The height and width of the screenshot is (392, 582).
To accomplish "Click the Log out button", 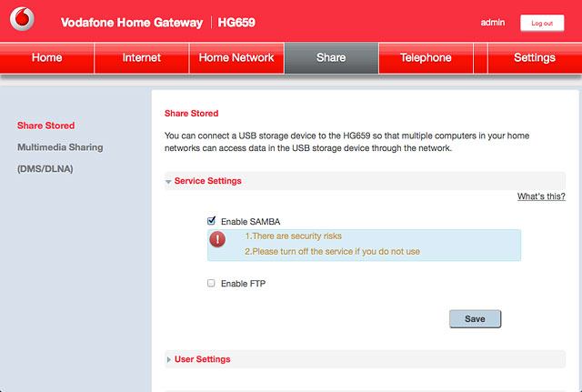I will coord(542,23).
